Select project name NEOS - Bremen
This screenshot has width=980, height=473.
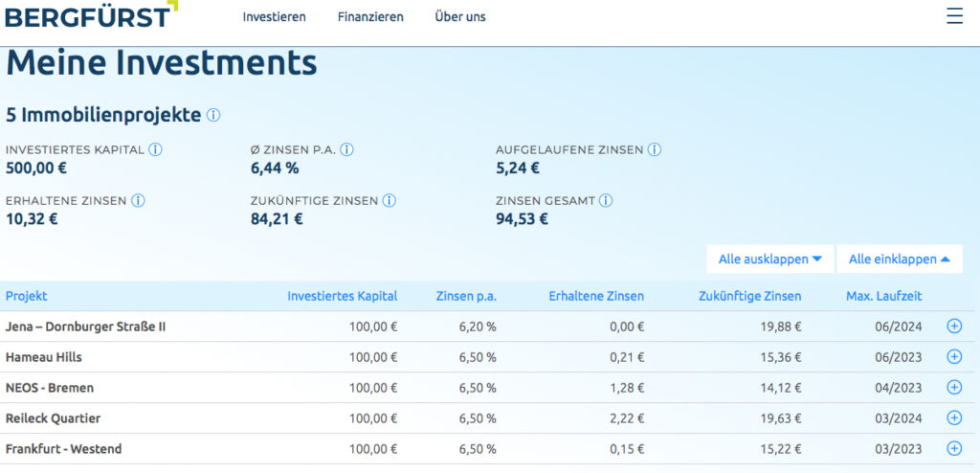pyautogui.click(x=50, y=388)
